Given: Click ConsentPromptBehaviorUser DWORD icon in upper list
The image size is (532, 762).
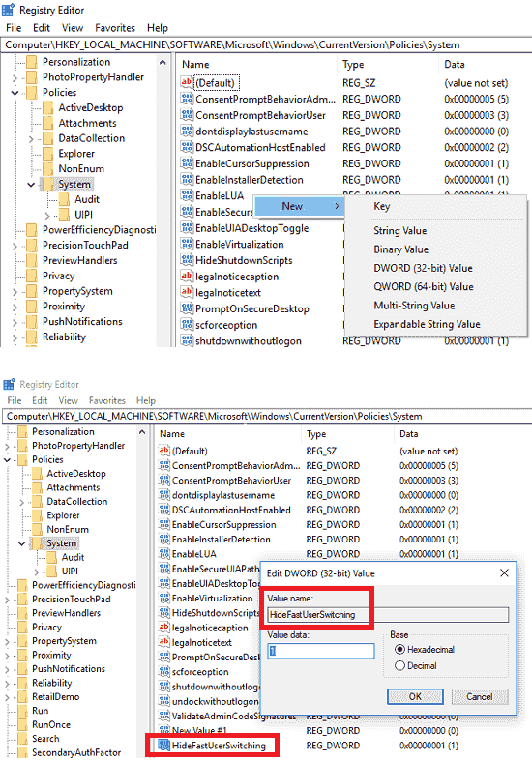Looking at the screenshot, I should point(187,115).
